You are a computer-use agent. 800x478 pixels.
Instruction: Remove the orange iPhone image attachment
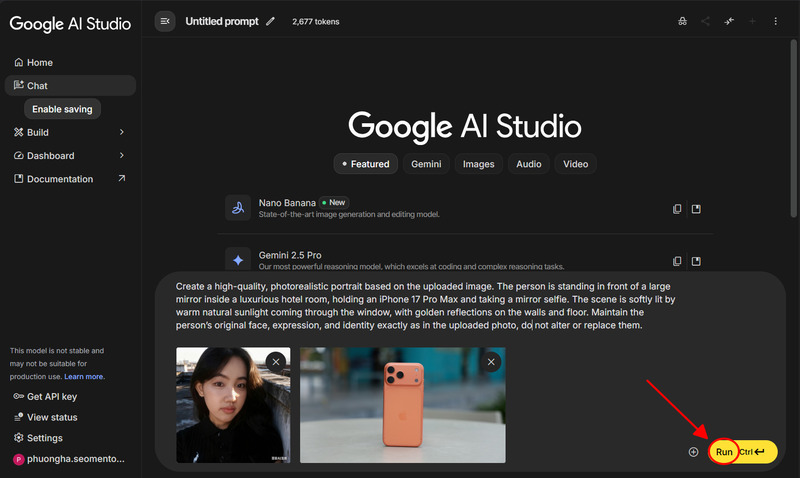click(x=491, y=361)
